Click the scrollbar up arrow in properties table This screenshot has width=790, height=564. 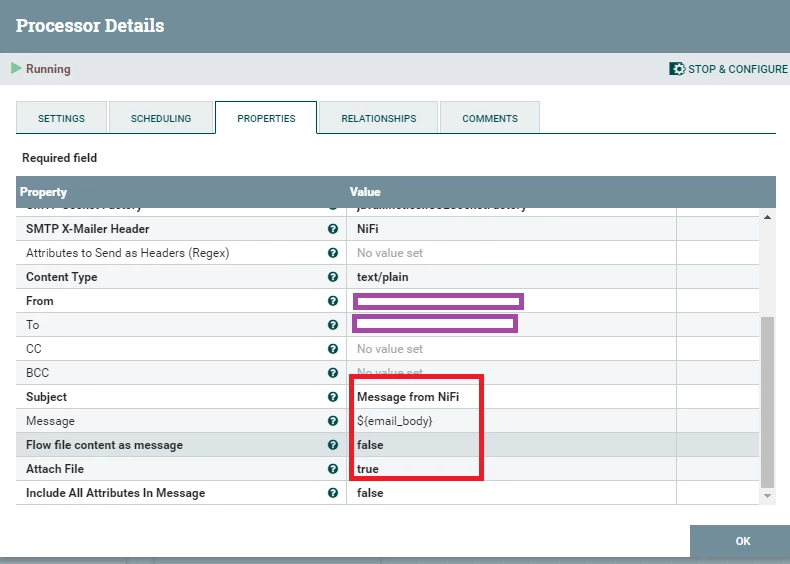[x=767, y=217]
